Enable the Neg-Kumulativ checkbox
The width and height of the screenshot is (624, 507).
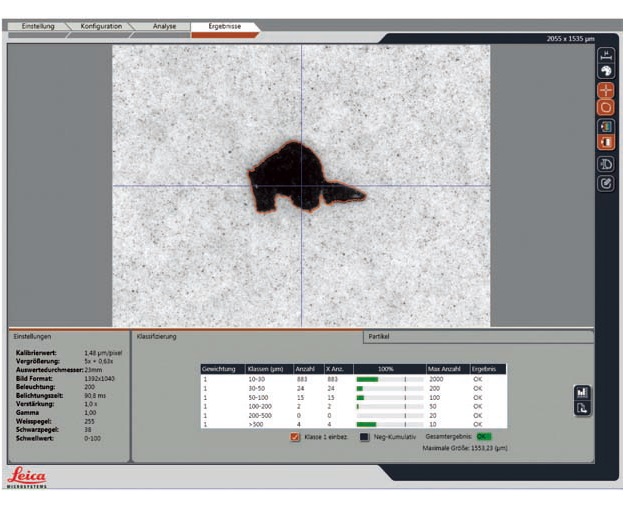click(x=364, y=437)
